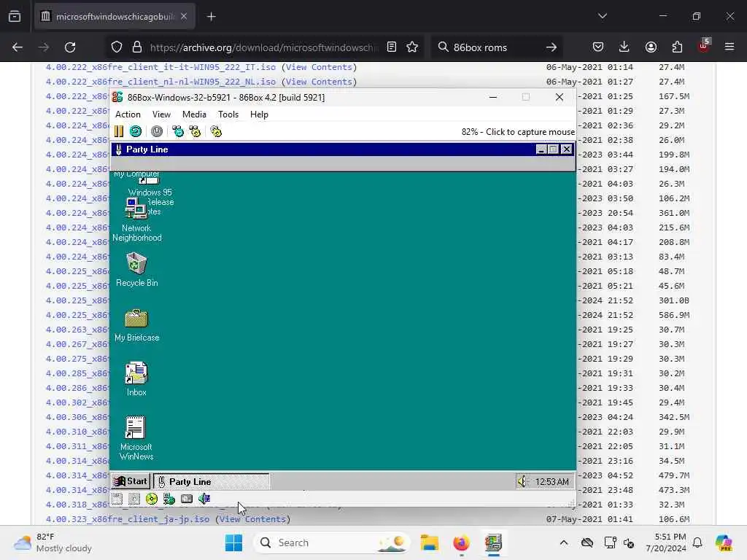Click the 86Box ACPI shutdown power icon
The width and height of the screenshot is (747, 560).
pyautogui.click(x=157, y=131)
